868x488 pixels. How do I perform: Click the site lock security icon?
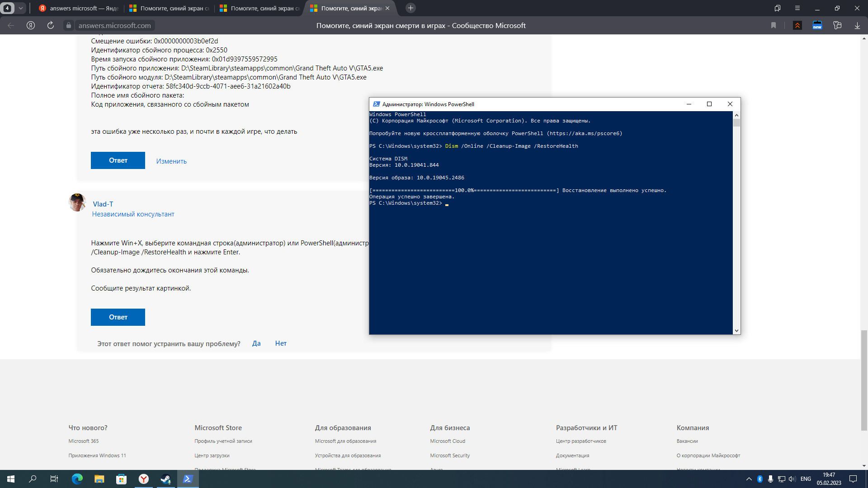[x=69, y=25]
